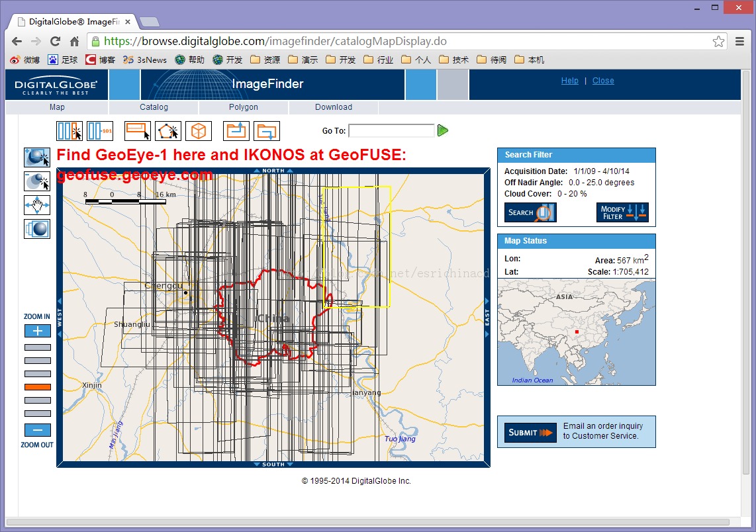Expand the 技术 bookmark folder
The image size is (756, 532).
tap(453, 60)
